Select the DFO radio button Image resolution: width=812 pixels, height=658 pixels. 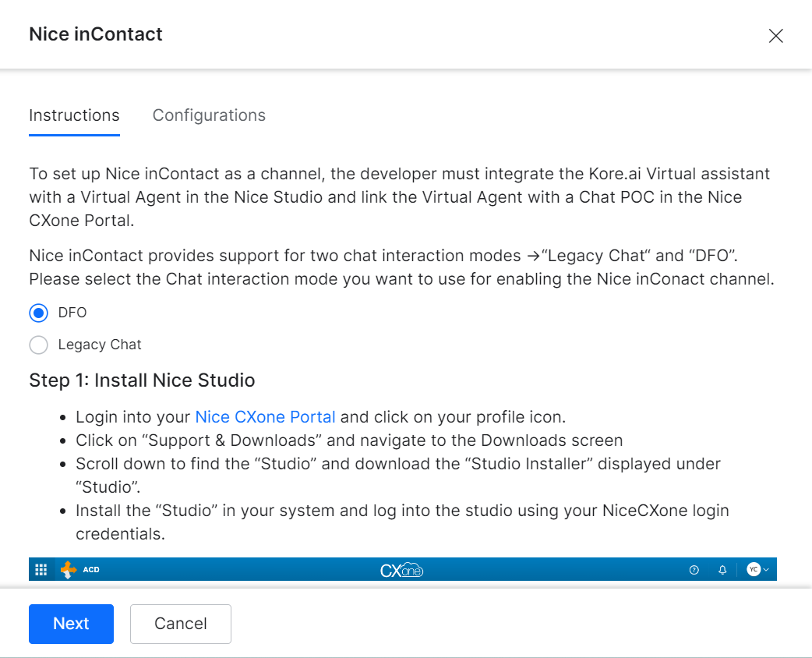coord(39,313)
